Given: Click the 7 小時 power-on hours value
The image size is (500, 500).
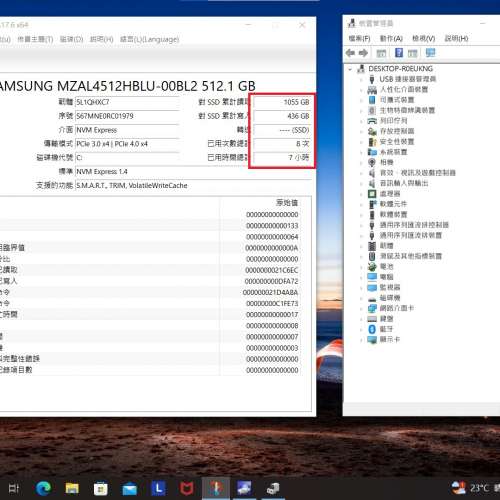Looking at the screenshot, I should [x=282, y=157].
